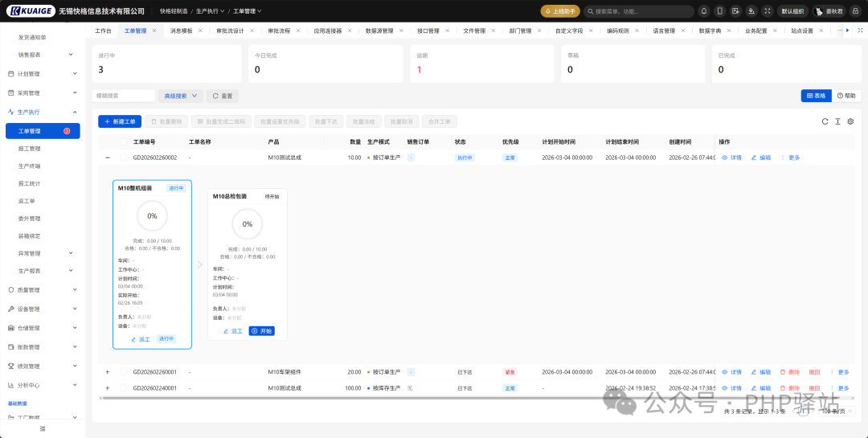This screenshot has width=868, height=438.
Task: Open the theme paint-bucket icon in header
Action: point(751,11)
